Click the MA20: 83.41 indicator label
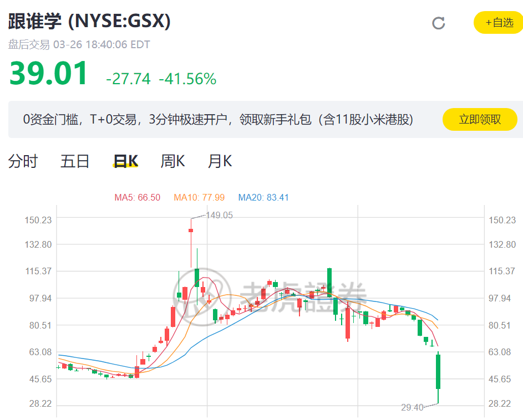Viewport: 523px width, 420px height. tap(263, 197)
